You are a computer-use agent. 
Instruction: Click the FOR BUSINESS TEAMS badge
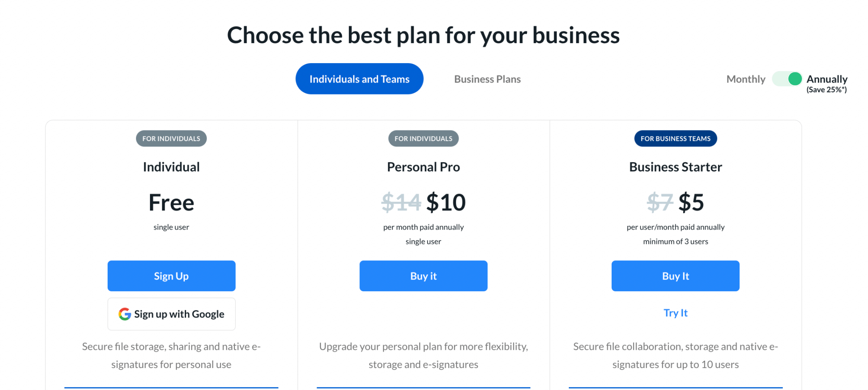pyautogui.click(x=675, y=138)
